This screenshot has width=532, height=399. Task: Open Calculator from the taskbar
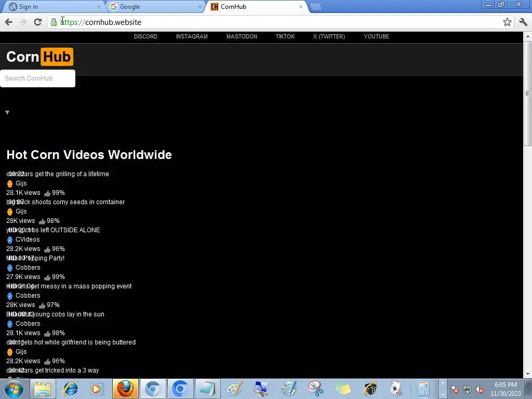tap(424, 389)
